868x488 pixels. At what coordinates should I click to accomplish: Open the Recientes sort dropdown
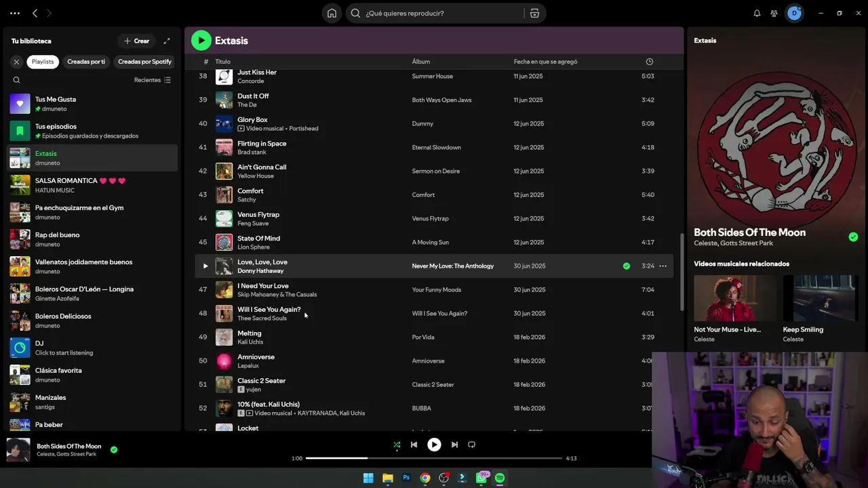(x=153, y=80)
